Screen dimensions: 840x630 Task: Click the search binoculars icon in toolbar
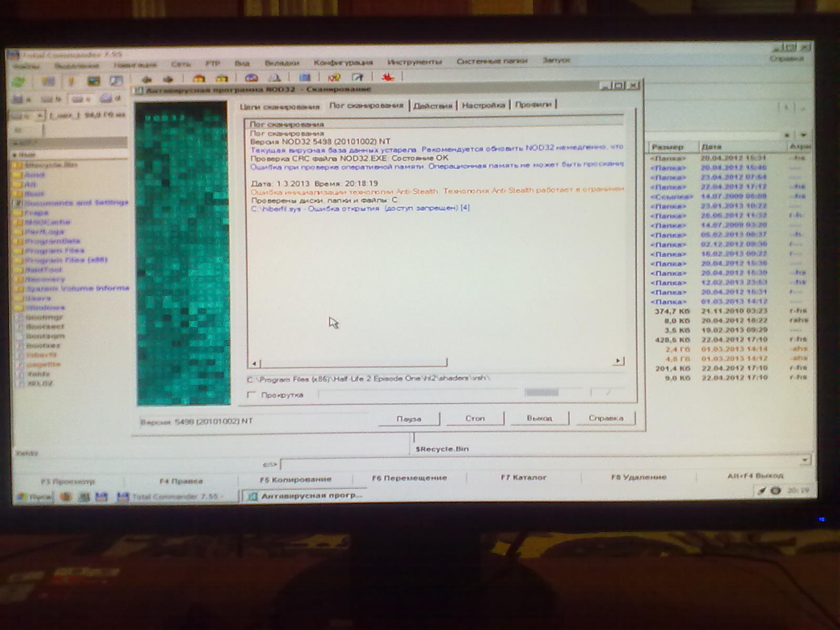pyautogui.click(x=275, y=78)
